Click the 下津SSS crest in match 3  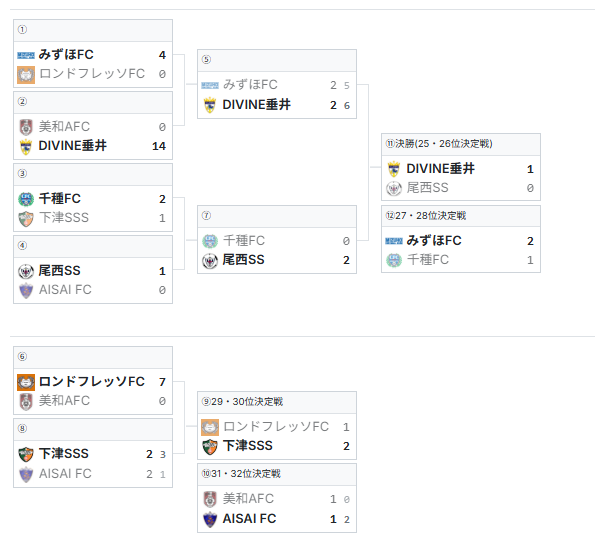tap(26, 219)
